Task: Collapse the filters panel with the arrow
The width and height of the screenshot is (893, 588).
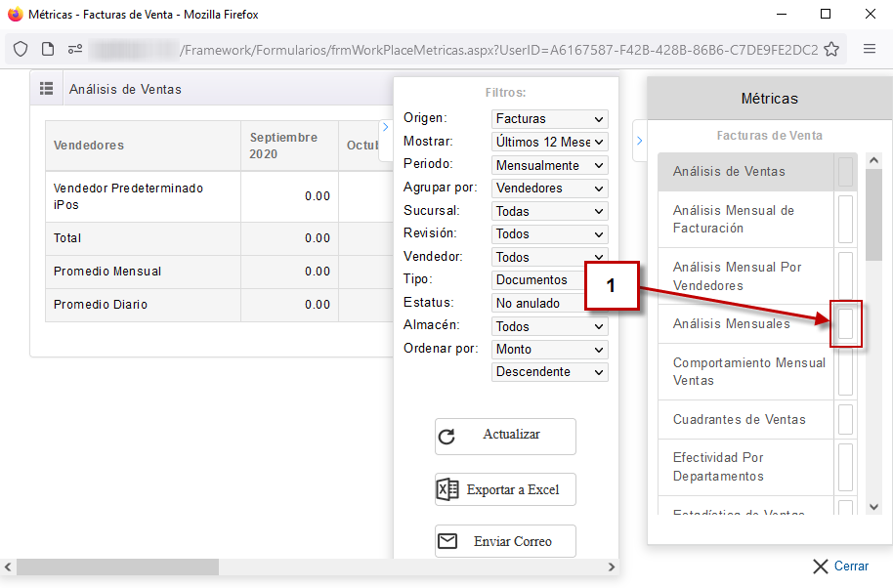Action: [385, 126]
